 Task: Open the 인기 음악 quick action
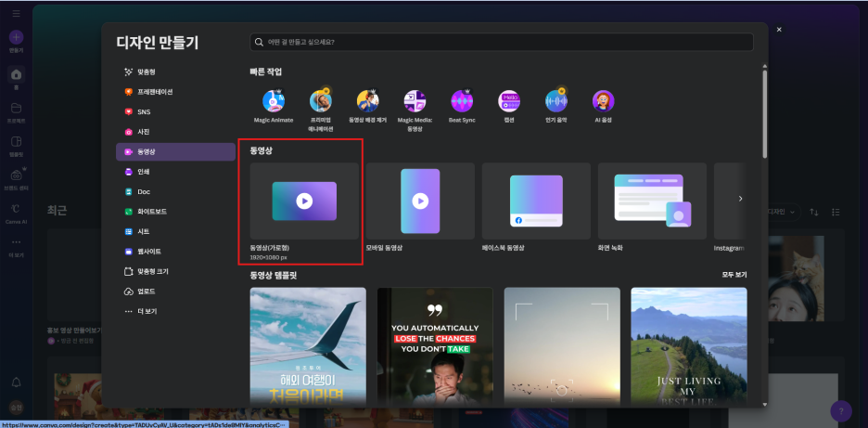click(556, 102)
